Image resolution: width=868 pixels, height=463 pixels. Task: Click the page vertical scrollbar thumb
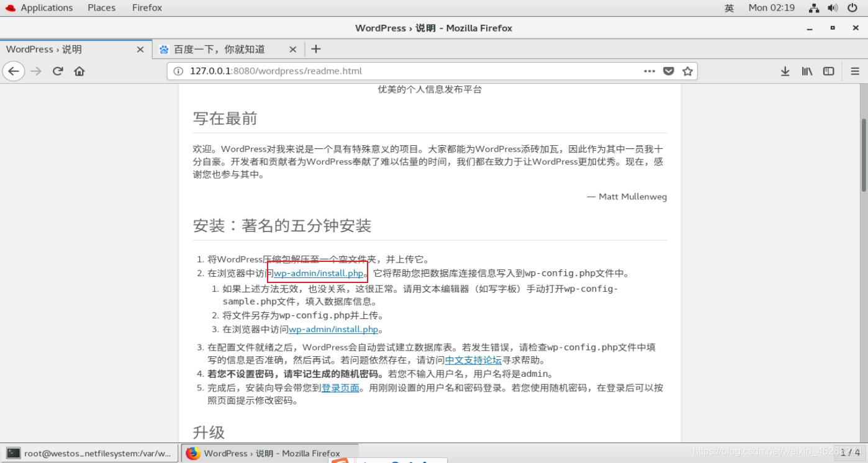point(863,155)
